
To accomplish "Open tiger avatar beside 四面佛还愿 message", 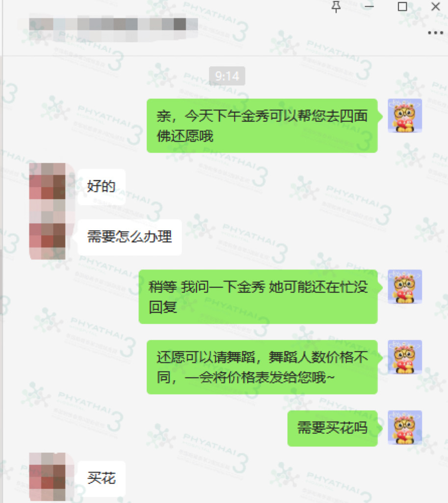I will point(405,116).
